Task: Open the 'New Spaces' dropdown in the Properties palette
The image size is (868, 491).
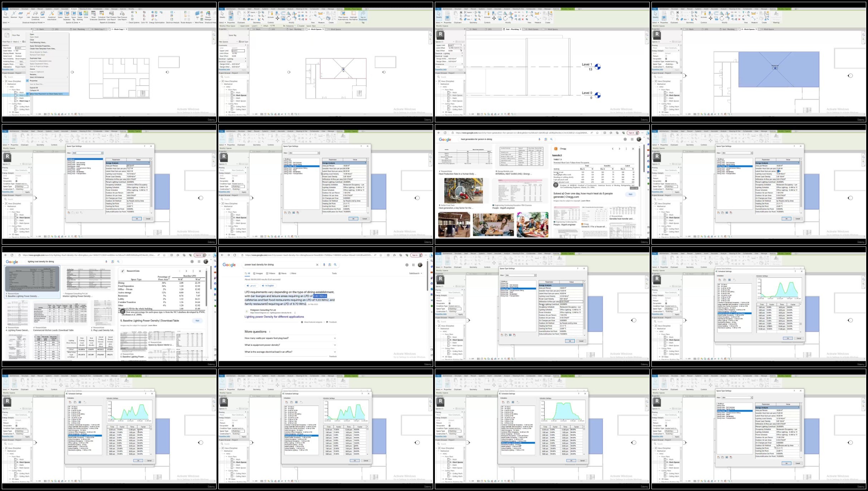Action: (228, 42)
